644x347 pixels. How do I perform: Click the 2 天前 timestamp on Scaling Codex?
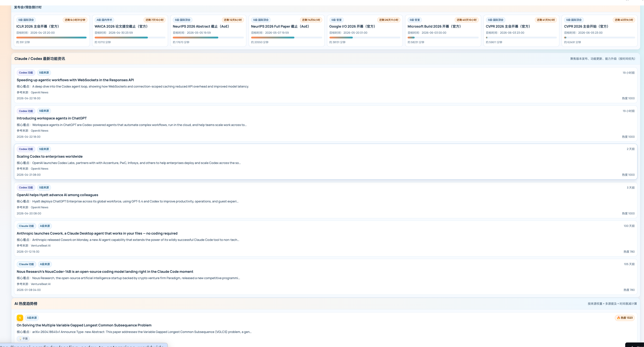[630, 149]
